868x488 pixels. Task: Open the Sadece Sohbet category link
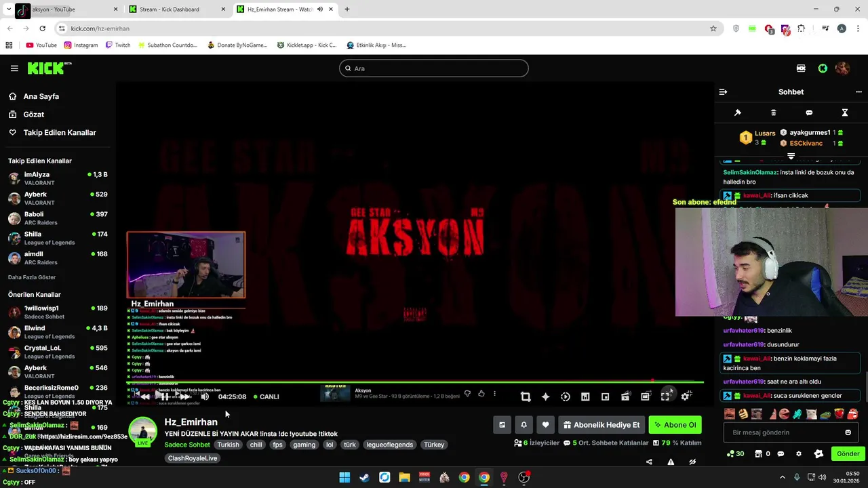(187, 445)
